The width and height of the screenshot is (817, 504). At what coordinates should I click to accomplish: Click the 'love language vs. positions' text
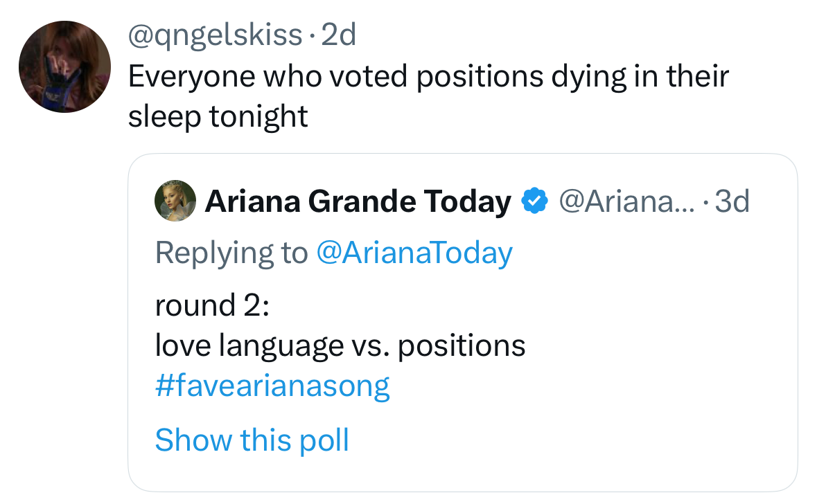340,345
